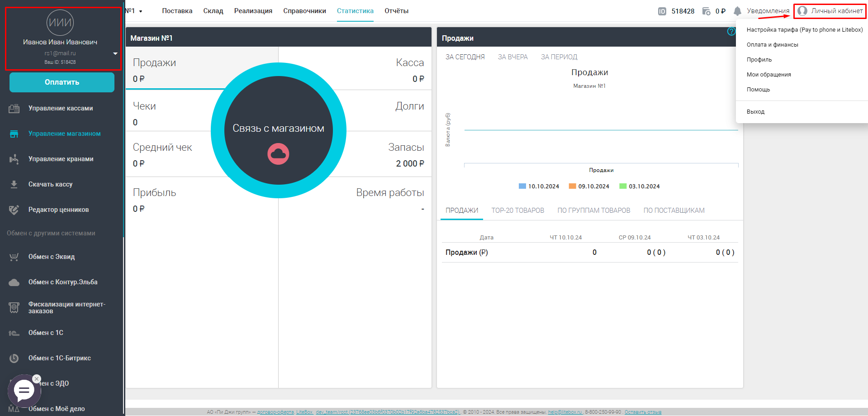Toggle the 09.10.2024 orange legend swatch

[x=572, y=186]
